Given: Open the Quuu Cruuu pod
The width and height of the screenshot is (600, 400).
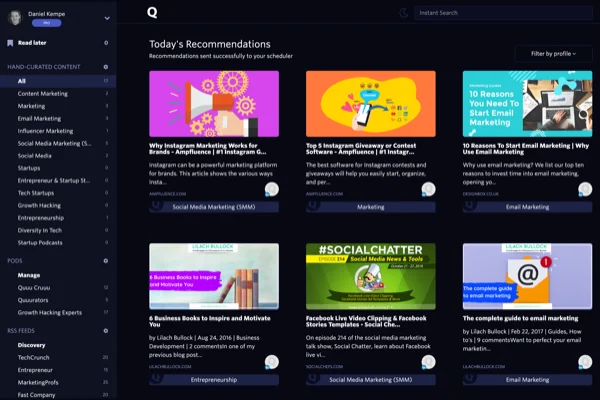Looking at the screenshot, I should pos(58,287).
